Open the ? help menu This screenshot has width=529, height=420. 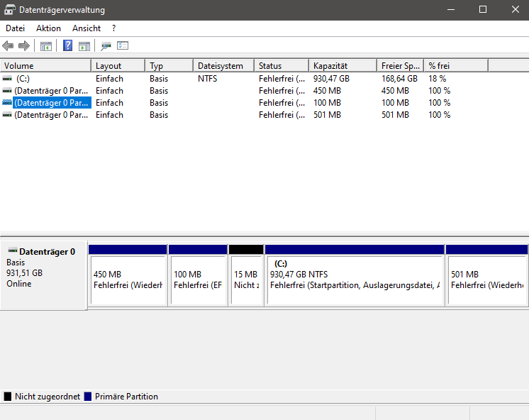click(113, 28)
